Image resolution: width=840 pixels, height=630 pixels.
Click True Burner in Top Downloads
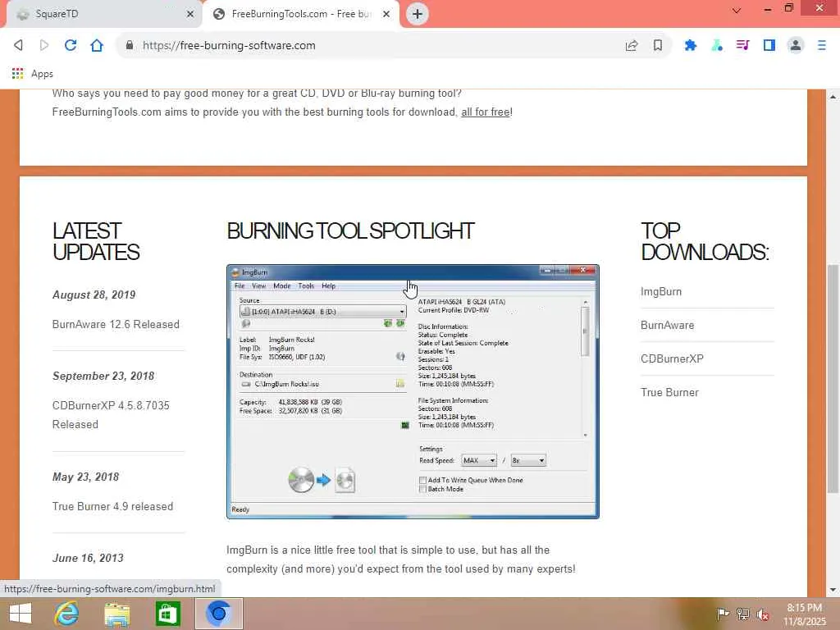[669, 392]
